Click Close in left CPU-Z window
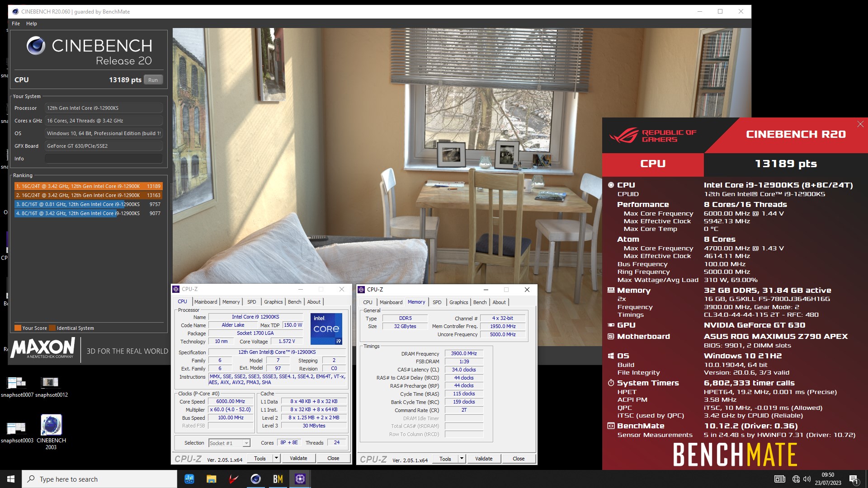Screen dimensions: 868x488 point(333,458)
